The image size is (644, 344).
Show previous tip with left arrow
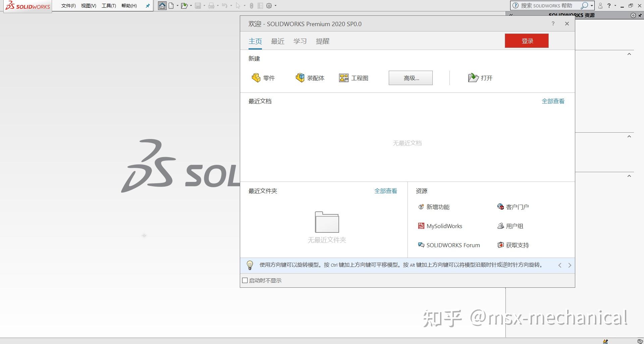560,265
